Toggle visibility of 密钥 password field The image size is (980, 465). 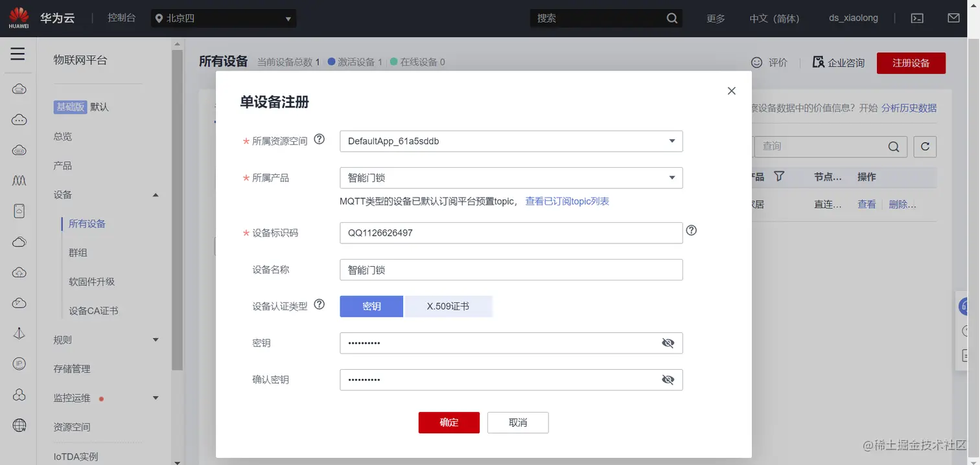click(668, 343)
